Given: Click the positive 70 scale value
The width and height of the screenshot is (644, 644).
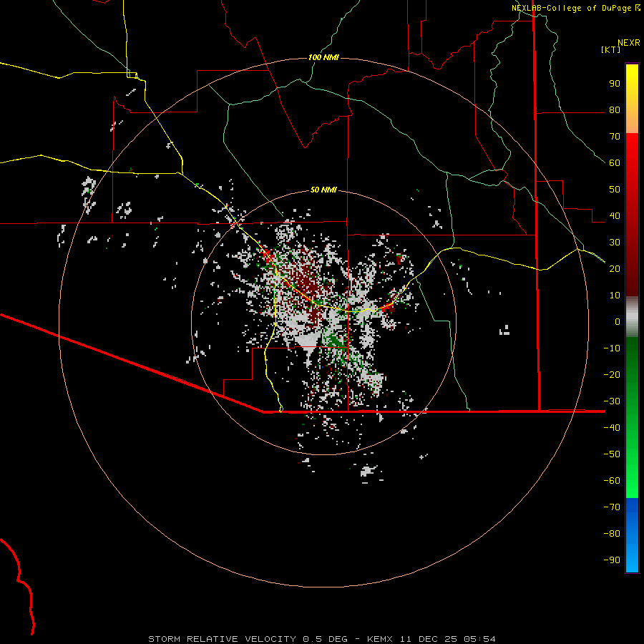Looking at the screenshot, I should pyautogui.click(x=615, y=137).
